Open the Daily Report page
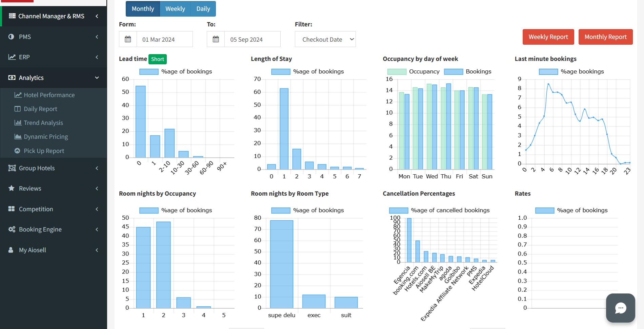Screen dimensions: 644x329 [x=40, y=109]
